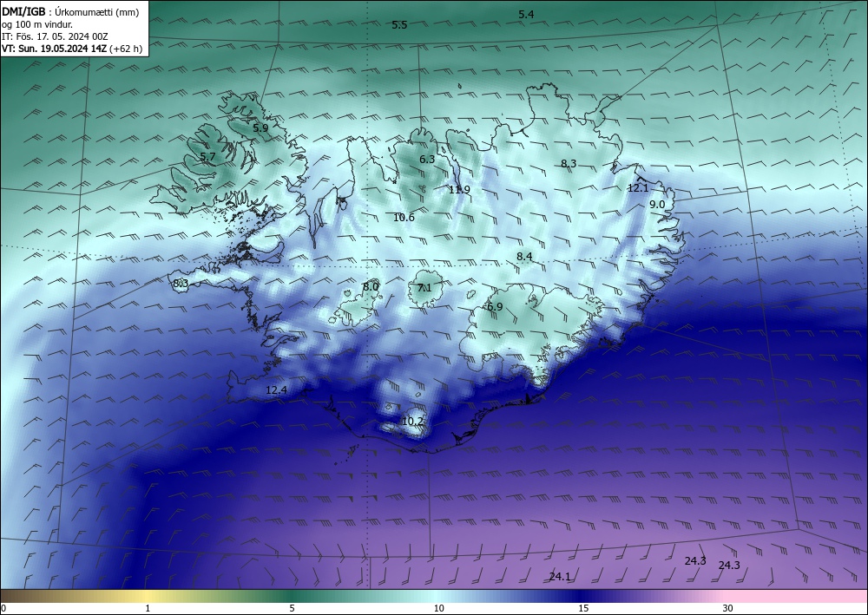The height and width of the screenshot is (615, 868).
Task: Select the 5.7 reading in the Westfjords
Action: tap(207, 157)
